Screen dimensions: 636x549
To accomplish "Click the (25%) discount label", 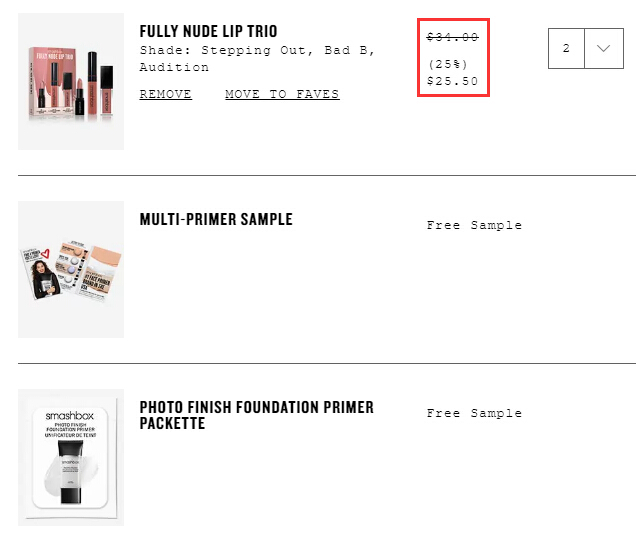I will [448, 64].
